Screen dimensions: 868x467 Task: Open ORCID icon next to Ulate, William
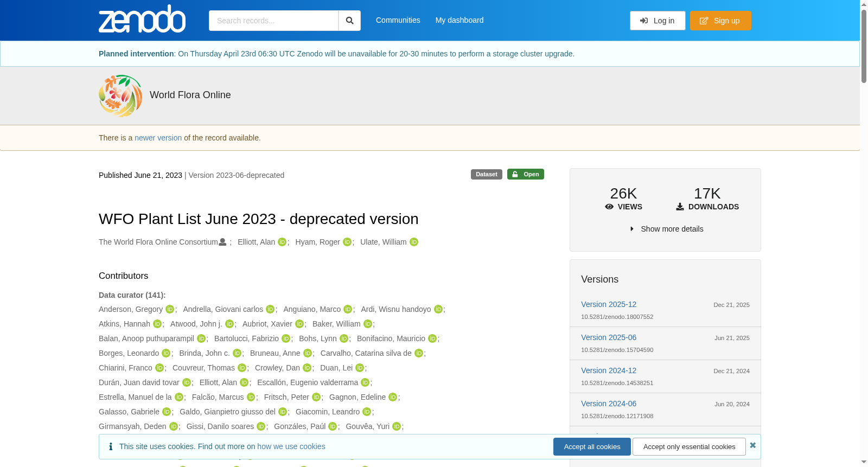[x=414, y=242]
